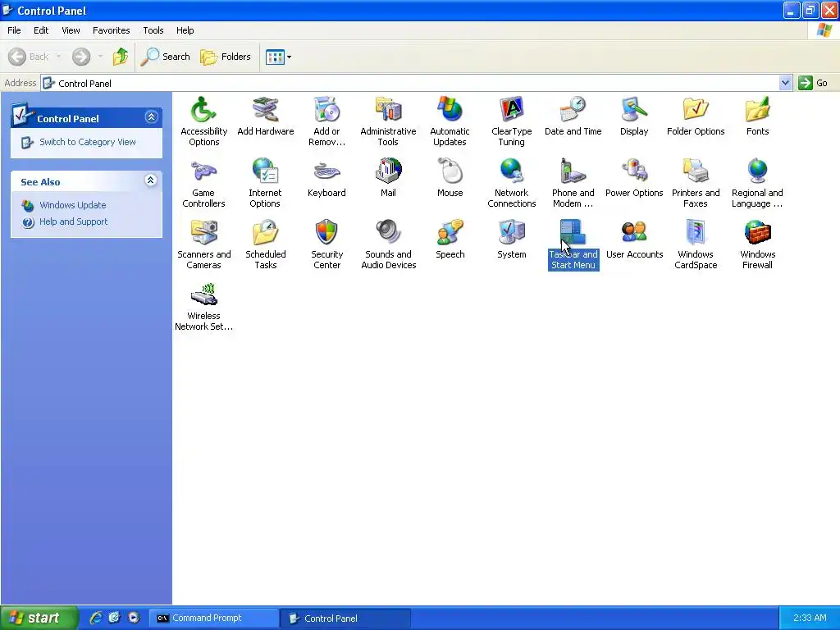
Task: Open the Windows Update link
Action: pos(72,205)
